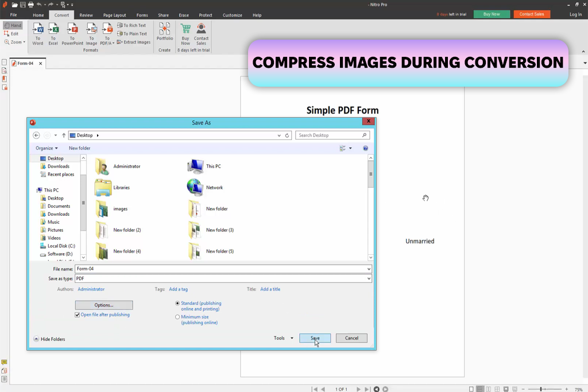Click the open file icon in quick access toolbar
The height and width of the screenshot is (392, 588).
pos(14,5)
